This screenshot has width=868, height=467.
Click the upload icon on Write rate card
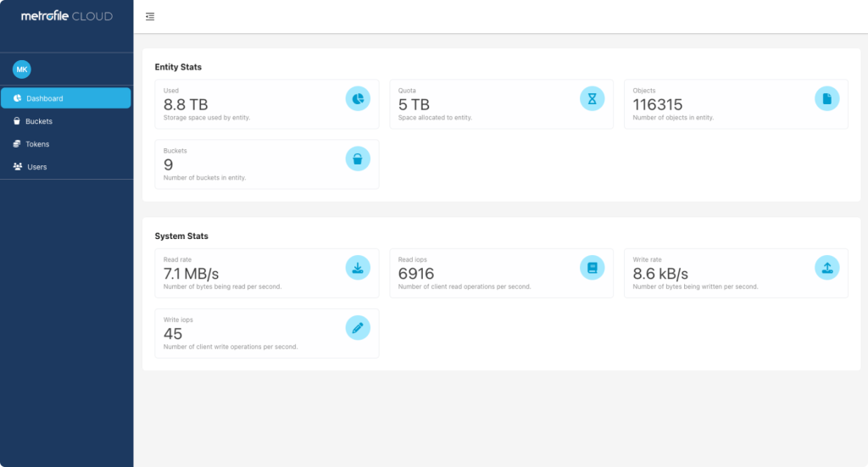[x=827, y=268]
